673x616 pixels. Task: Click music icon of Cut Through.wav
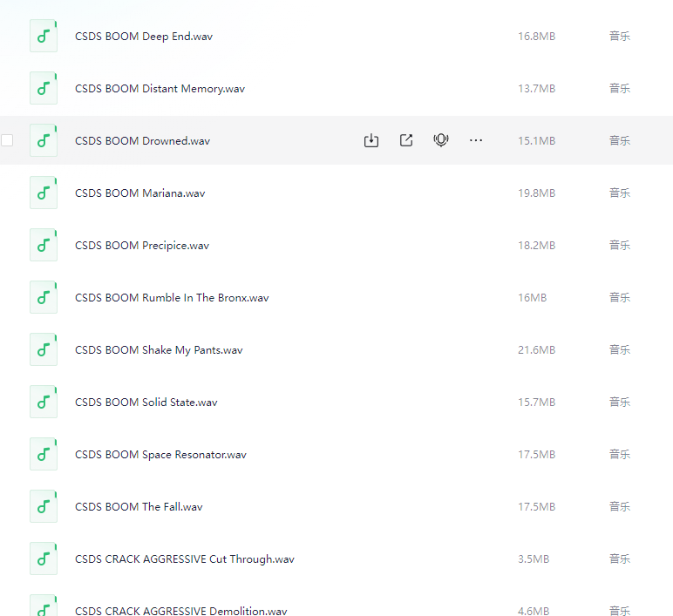pyautogui.click(x=44, y=558)
